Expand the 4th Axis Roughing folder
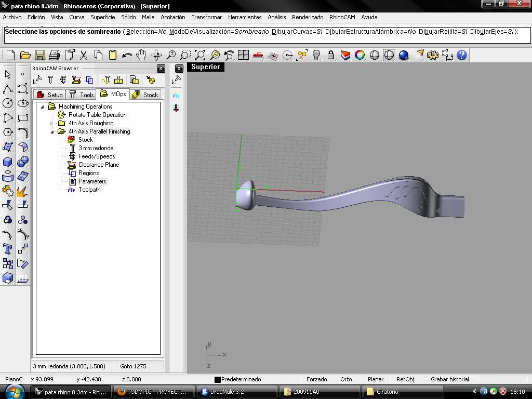 tap(52, 123)
